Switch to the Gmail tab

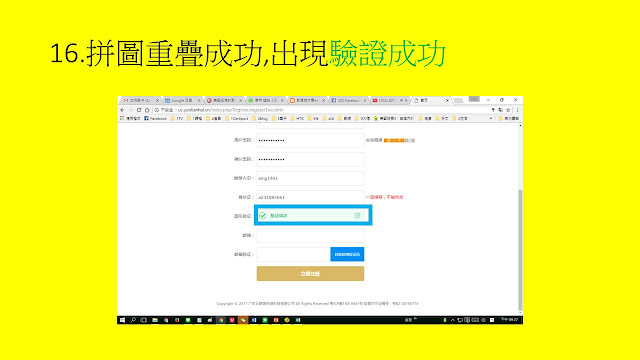point(141,100)
